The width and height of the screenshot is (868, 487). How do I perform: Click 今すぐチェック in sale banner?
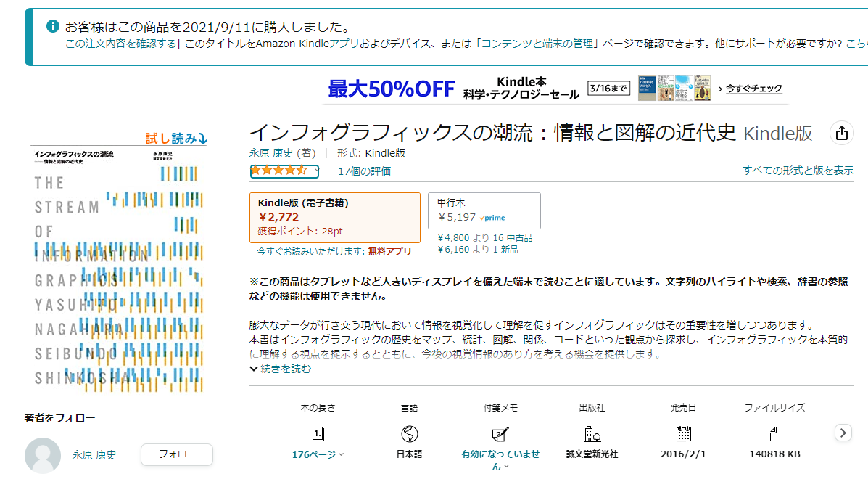tap(753, 89)
